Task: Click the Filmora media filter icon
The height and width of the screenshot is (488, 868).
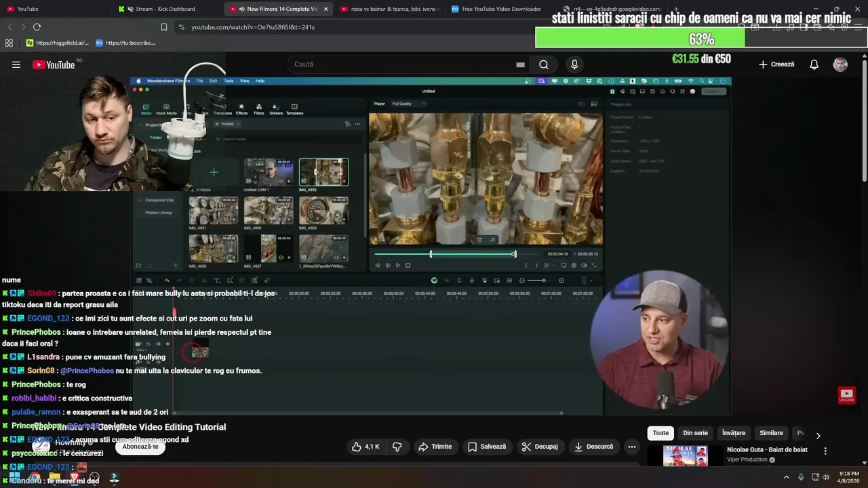Action: (347, 124)
